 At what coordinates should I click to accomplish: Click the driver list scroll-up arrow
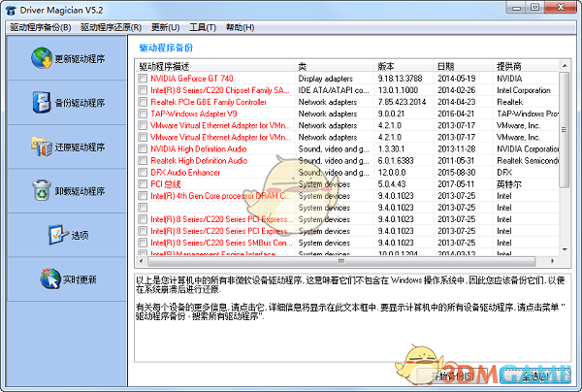pos(565,65)
